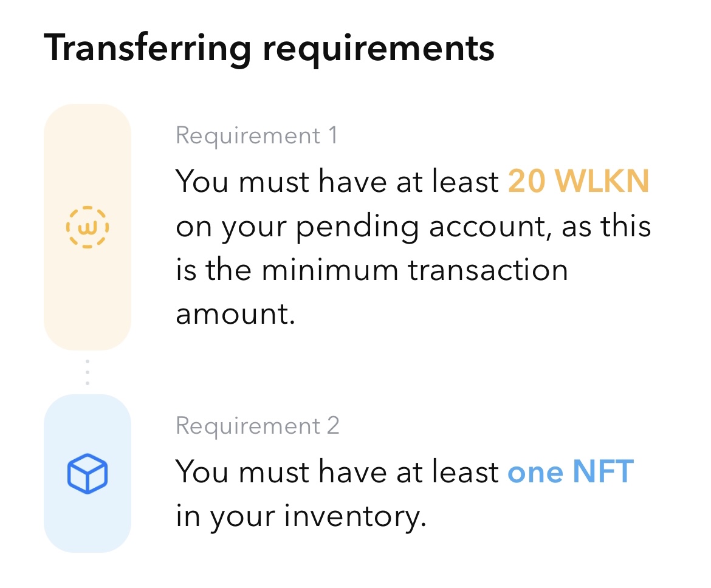Click the Requirement 1 label
Viewport: 711px width, 588px height.
[x=256, y=135]
